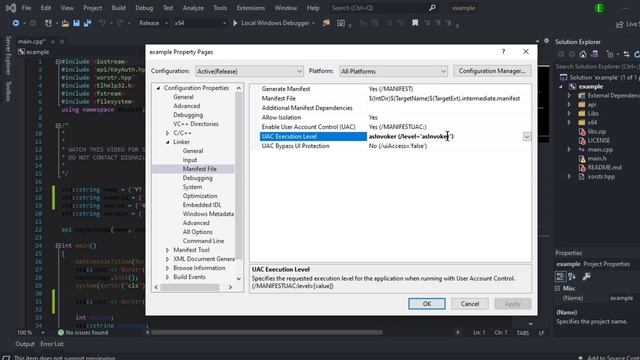Click the search magnifier icon
Image resolution: width=640 pixels, height=360 pixels.
tap(432, 8)
